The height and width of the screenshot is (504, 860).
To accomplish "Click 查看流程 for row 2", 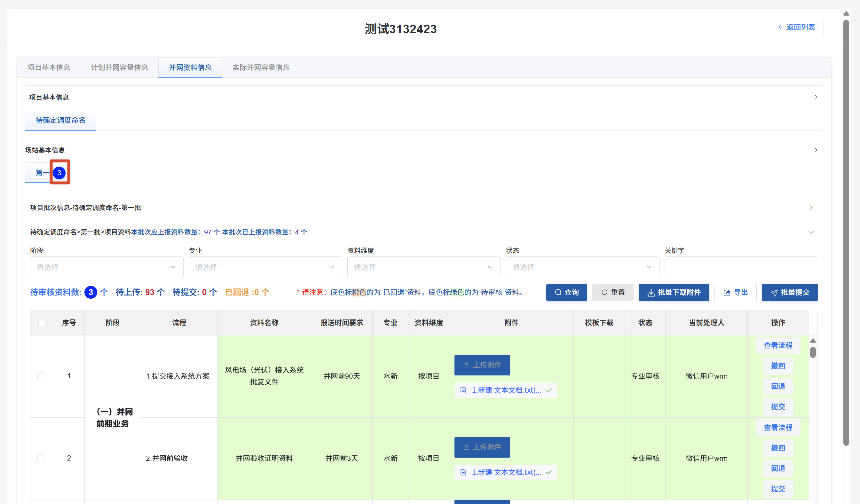I will point(778,428).
